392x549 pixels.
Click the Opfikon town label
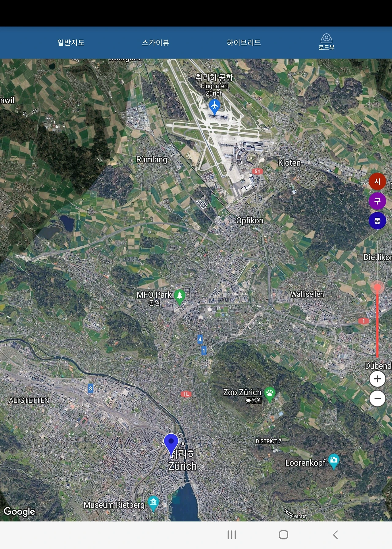[250, 220]
